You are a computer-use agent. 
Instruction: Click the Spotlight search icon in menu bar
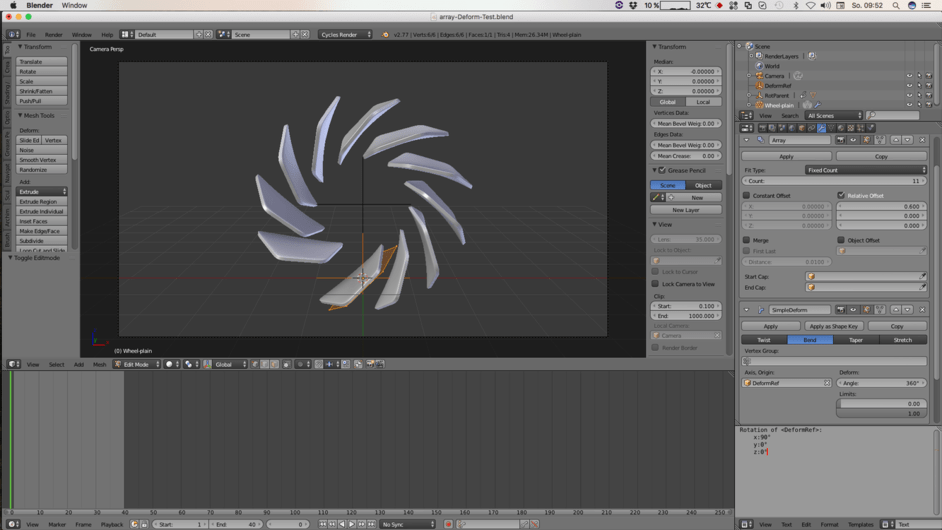coord(896,6)
